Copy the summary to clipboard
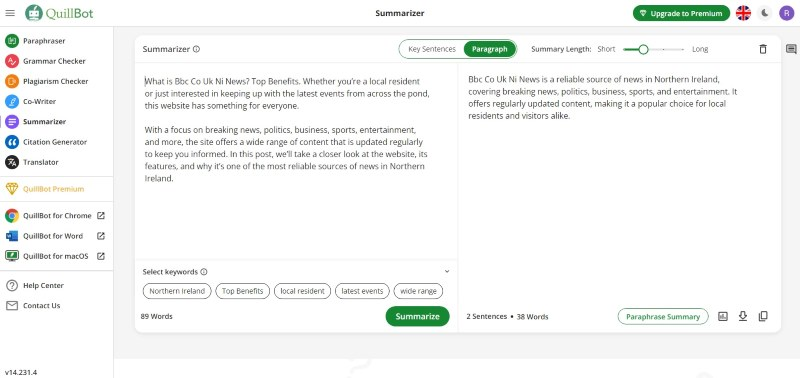The width and height of the screenshot is (800, 378). [x=763, y=316]
